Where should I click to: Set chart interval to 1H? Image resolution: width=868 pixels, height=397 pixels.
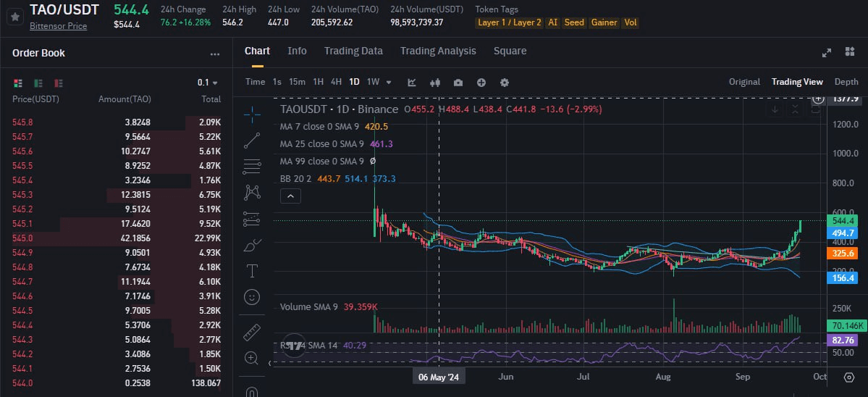tap(319, 82)
